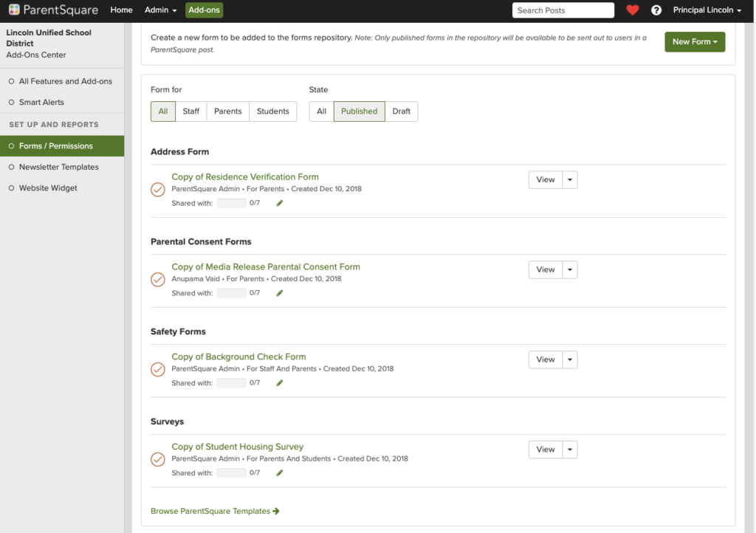The height and width of the screenshot is (533, 756).
Task: Open dropdown arrow next to Residence Verification View
Action: (570, 180)
